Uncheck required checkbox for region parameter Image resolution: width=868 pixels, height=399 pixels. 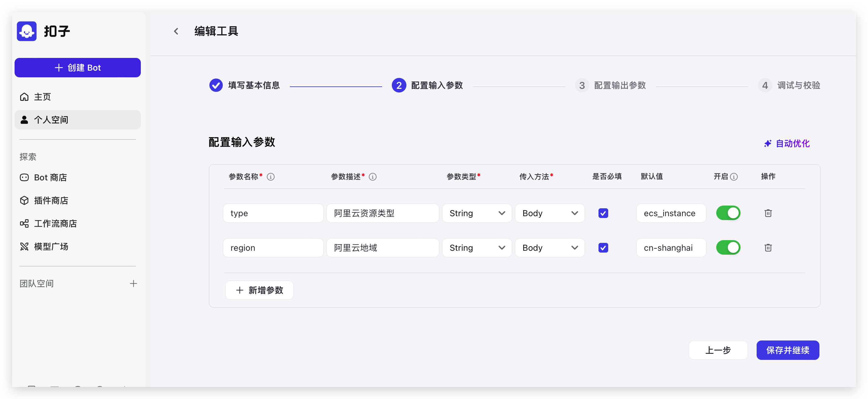click(603, 248)
